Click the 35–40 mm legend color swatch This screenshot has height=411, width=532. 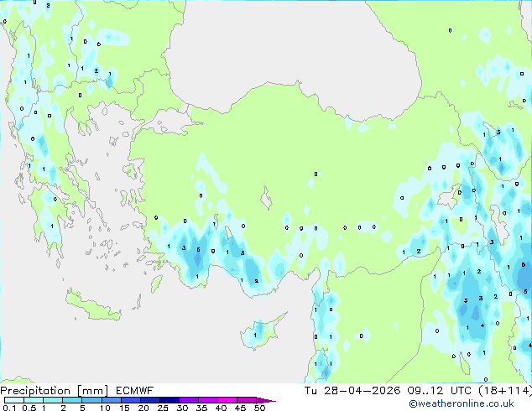tap(207, 400)
